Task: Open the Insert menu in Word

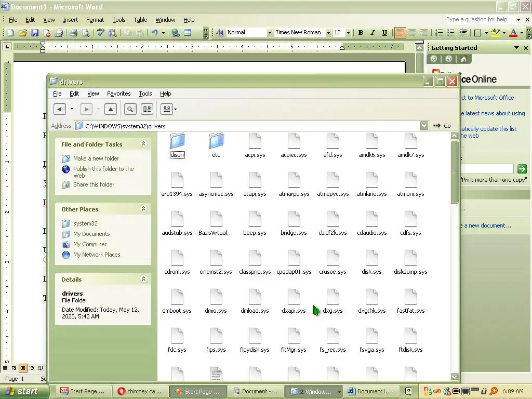Action: (70, 20)
